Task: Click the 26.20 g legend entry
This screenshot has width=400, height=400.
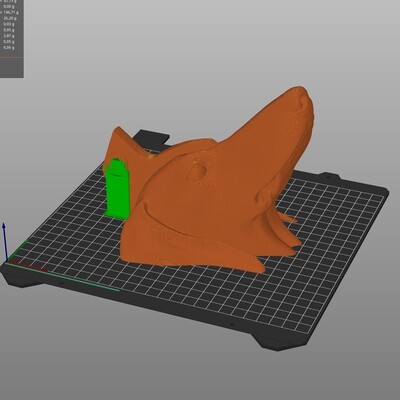Action: pos(10,18)
